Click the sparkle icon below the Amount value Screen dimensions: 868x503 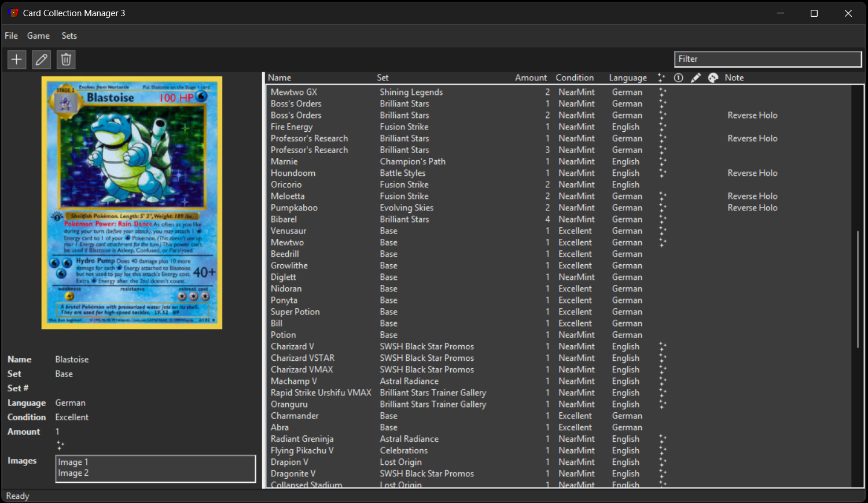(60, 445)
